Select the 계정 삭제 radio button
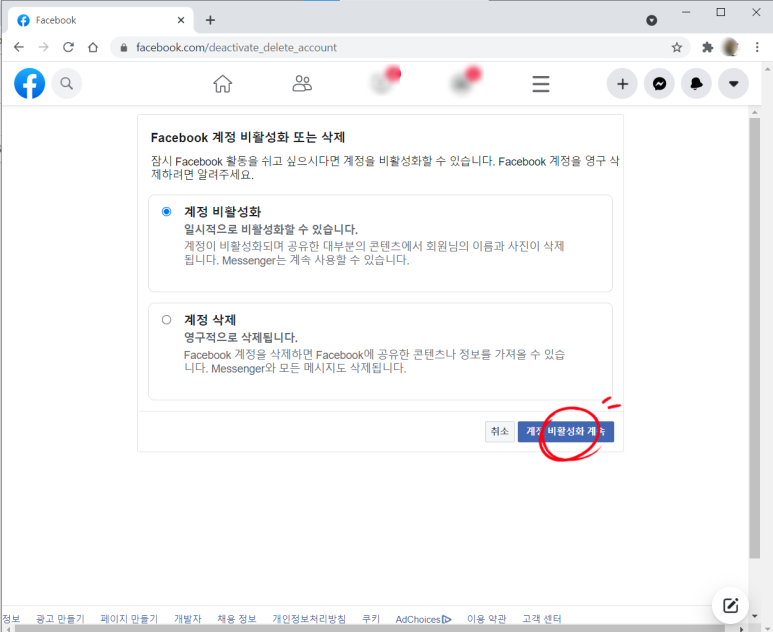 point(167,319)
